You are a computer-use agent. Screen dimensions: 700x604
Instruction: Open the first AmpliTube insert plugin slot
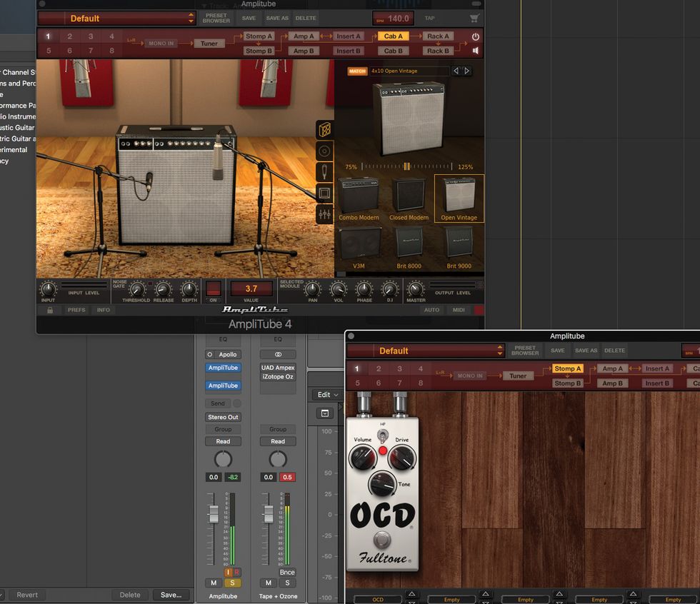point(223,368)
